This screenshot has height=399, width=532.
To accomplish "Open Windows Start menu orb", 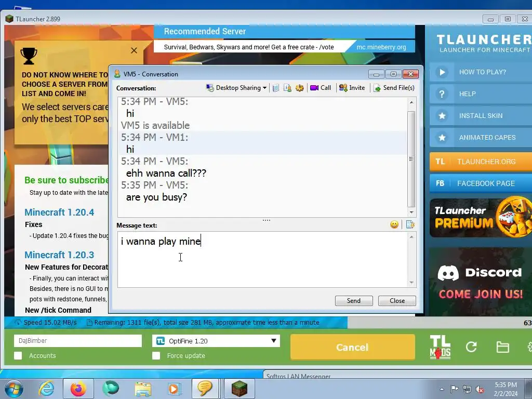I will click(x=14, y=389).
